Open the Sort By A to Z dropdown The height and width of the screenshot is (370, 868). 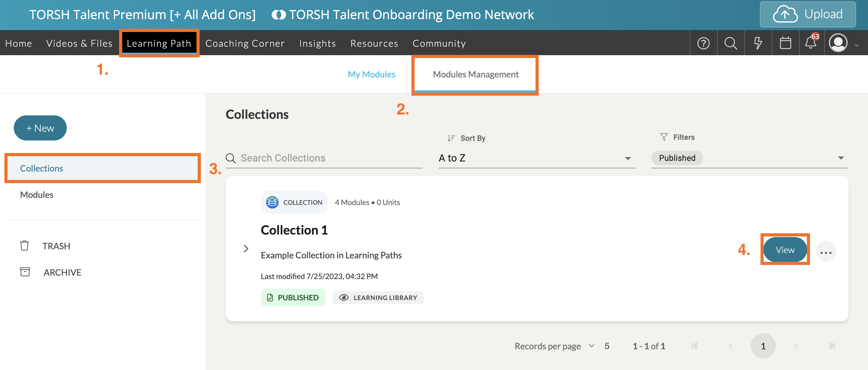tap(536, 158)
